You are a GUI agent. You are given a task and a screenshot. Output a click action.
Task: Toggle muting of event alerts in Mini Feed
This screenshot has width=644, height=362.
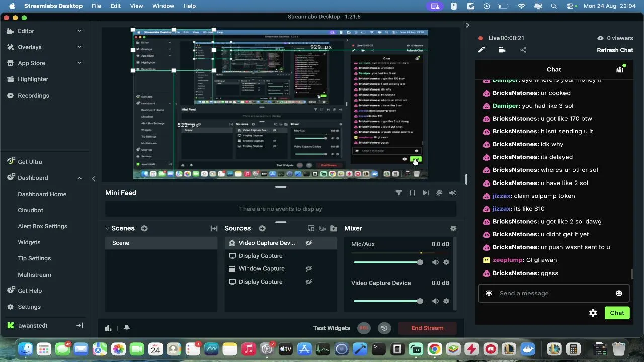click(x=439, y=193)
